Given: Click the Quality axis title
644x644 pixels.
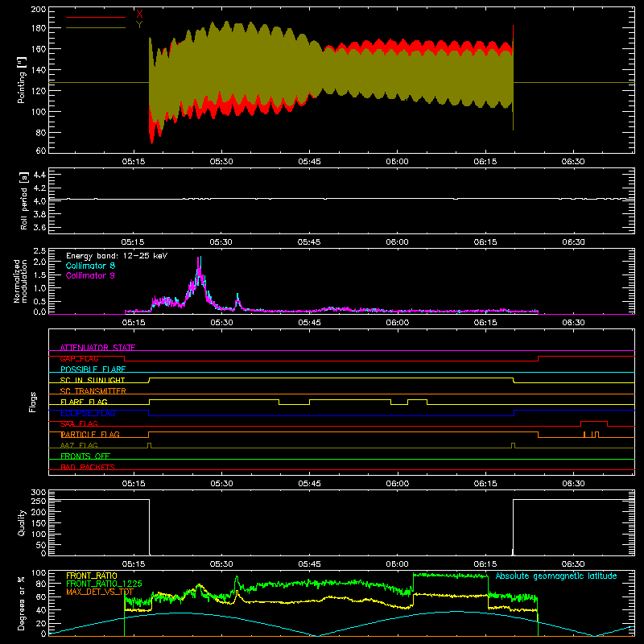Looking at the screenshot, I should (22, 522).
